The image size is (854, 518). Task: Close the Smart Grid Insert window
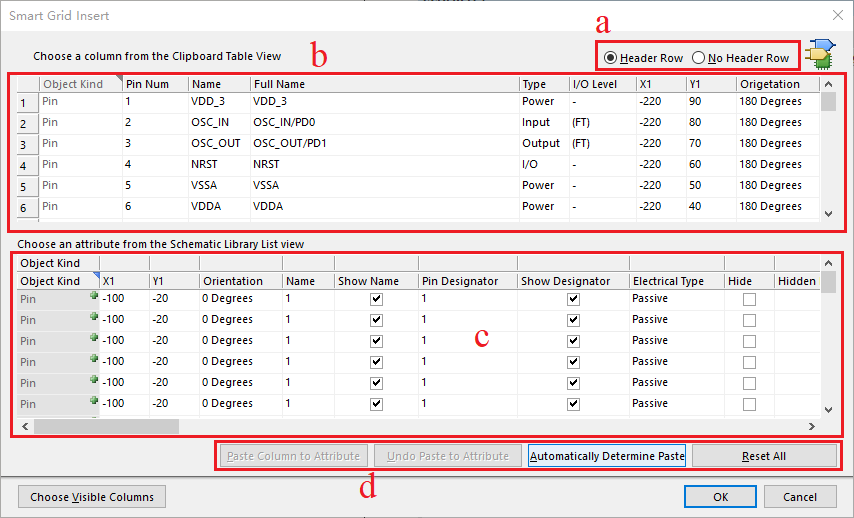click(837, 15)
